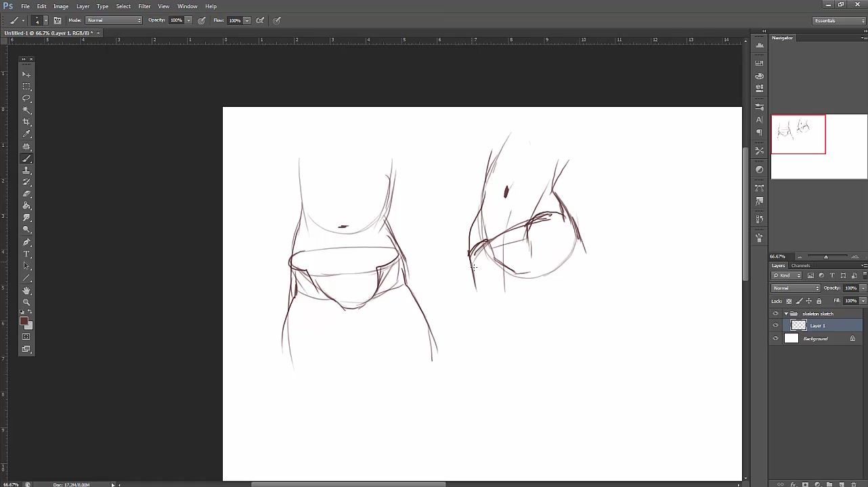Click add layer style fx icon
Viewport: 868px width, 487px height.
(x=793, y=484)
